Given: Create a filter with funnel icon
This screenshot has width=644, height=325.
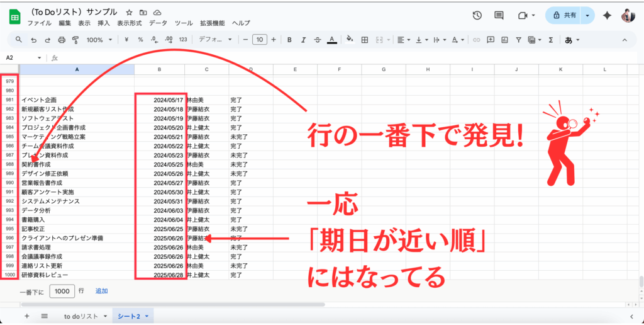Looking at the screenshot, I should [519, 40].
